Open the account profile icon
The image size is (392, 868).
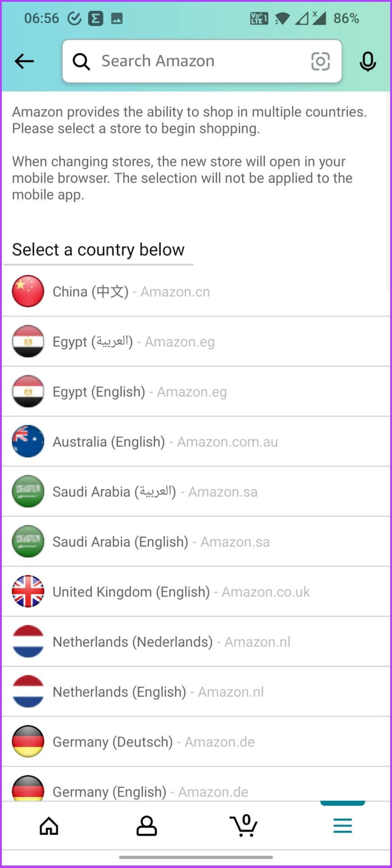(x=146, y=826)
